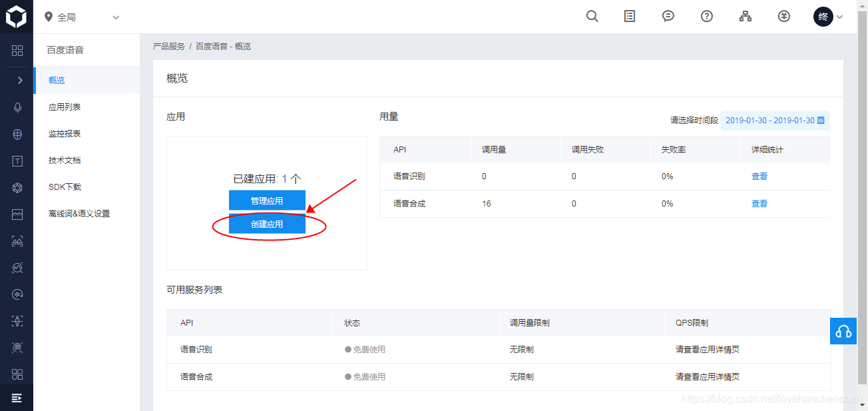Click the 百度语音 sidebar heading
This screenshot has width=868, height=411.
[65, 50]
